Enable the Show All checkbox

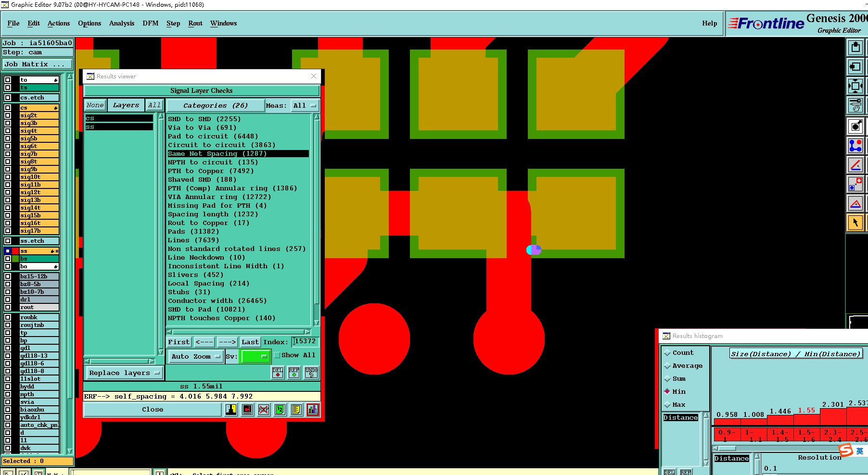click(277, 355)
